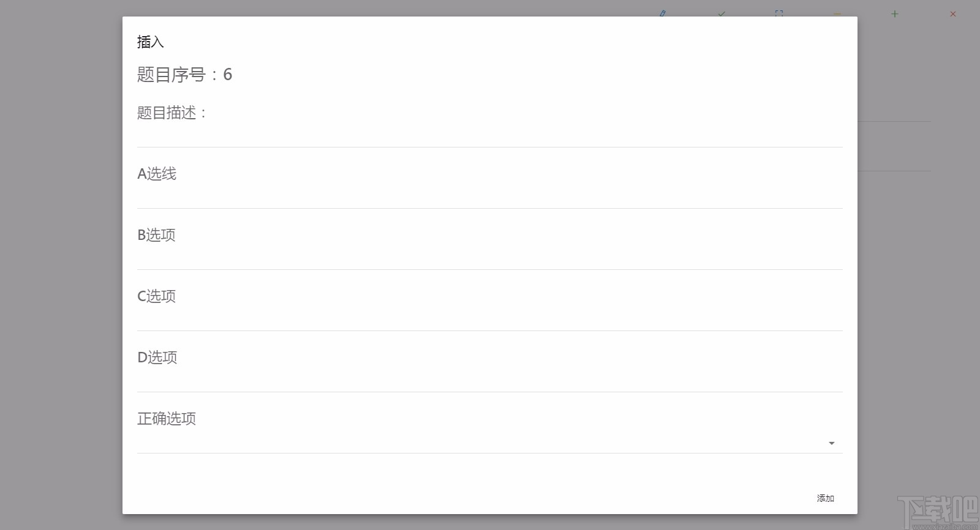Viewport: 980px width, 530px height.
Task: Click the 题目序号 heading text
Action: 171,75
